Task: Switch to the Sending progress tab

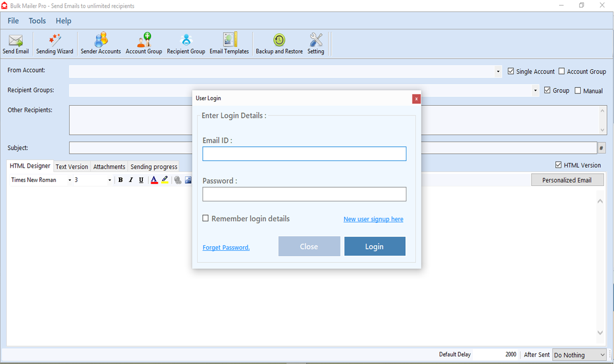Action: coord(154,167)
